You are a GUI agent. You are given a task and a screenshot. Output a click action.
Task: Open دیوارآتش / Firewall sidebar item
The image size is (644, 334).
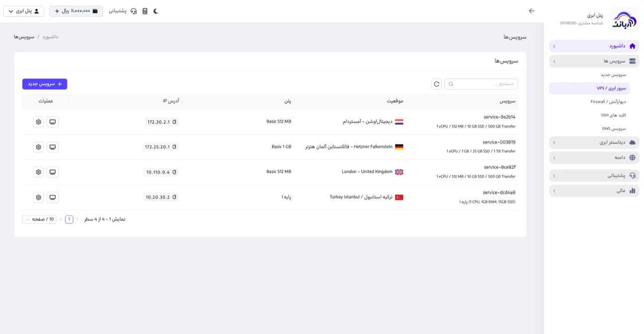point(608,102)
